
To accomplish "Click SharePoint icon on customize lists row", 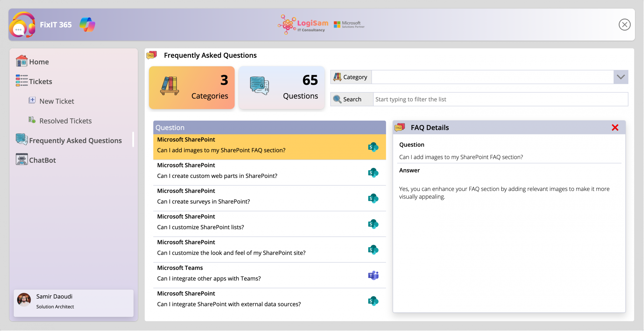I will [373, 224].
